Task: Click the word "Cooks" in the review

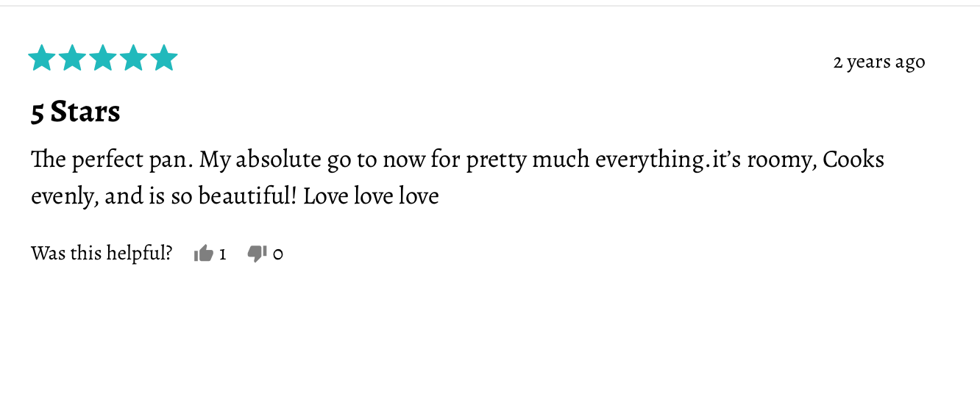Action: point(853,160)
